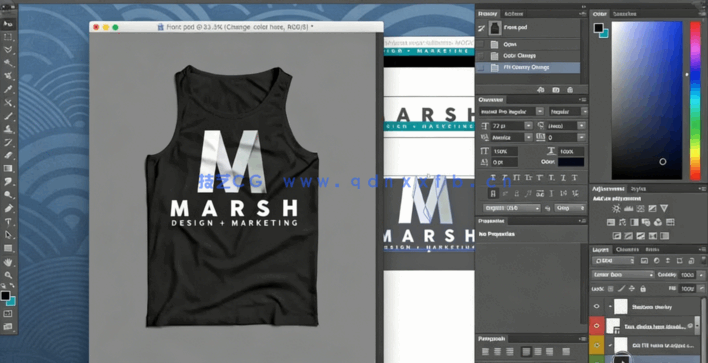Image resolution: width=708 pixels, height=363 pixels.
Task: Switch to the Channels tab
Action: click(627, 249)
